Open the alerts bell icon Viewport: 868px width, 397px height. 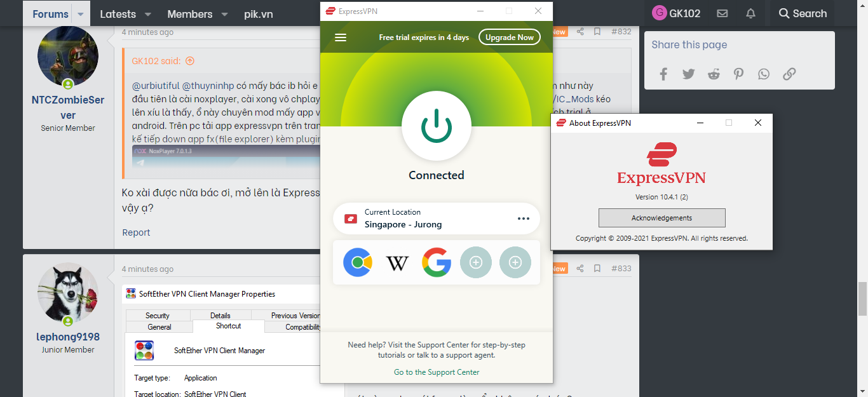point(750,13)
